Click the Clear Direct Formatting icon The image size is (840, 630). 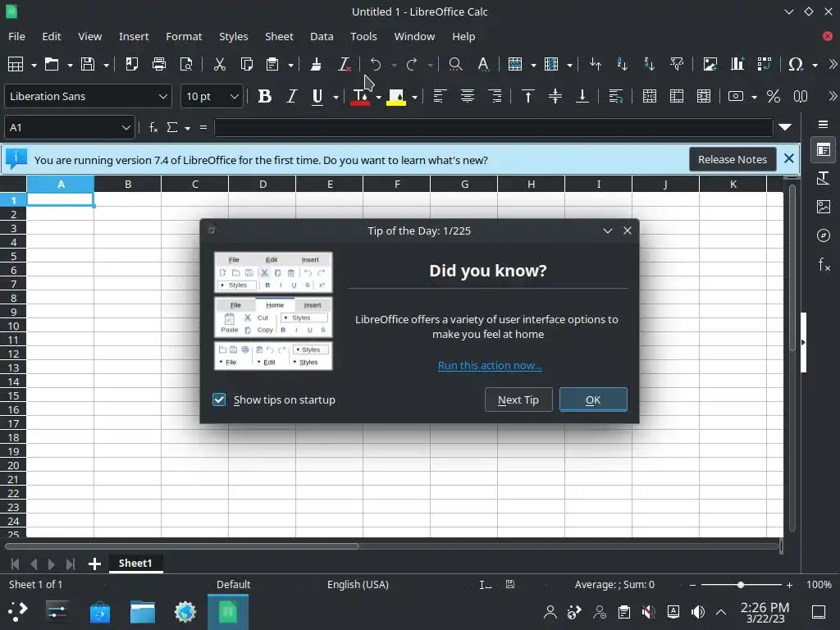(x=344, y=64)
